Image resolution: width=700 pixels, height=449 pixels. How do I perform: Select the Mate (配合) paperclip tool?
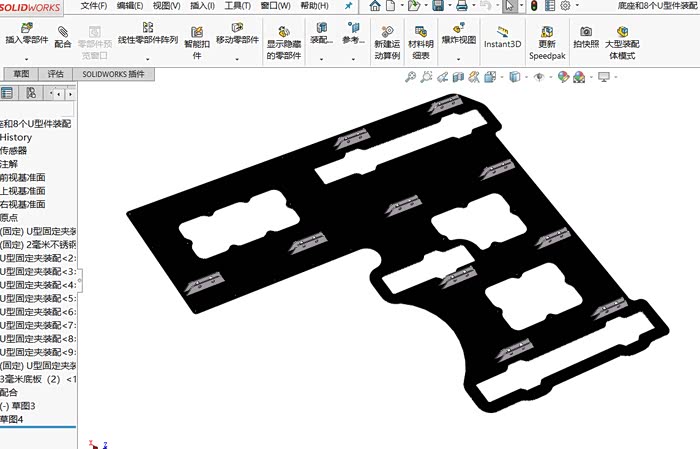63,31
